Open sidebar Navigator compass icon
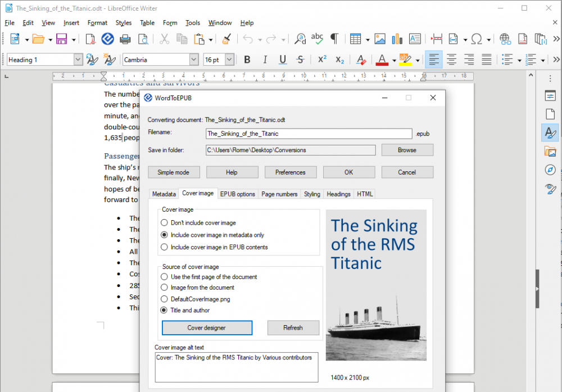The image size is (562, 392). pos(550,170)
